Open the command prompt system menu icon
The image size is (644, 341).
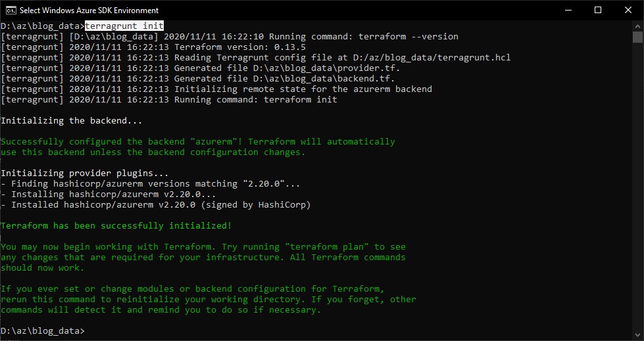click(11, 11)
